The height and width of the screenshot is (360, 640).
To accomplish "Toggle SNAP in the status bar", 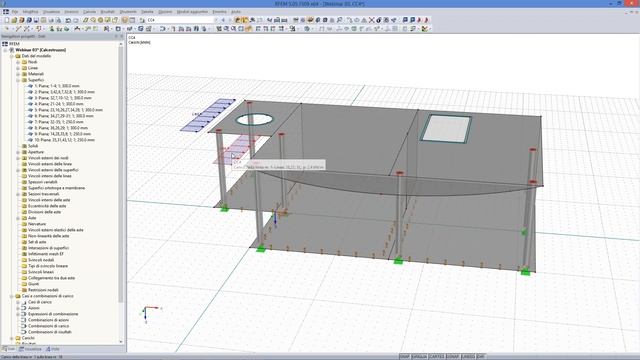I will click(404, 357).
